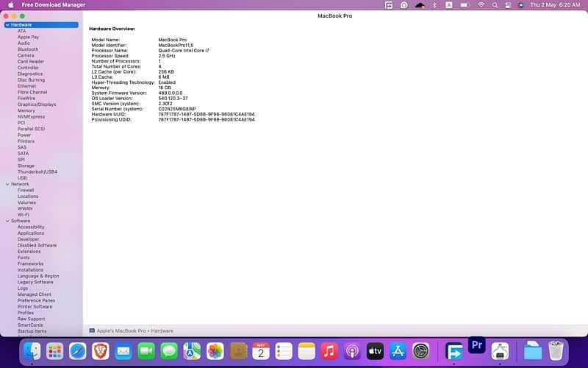Collapse the Network section in the sidebar
Viewport: 588px width, 368px height.
[7, 184]
